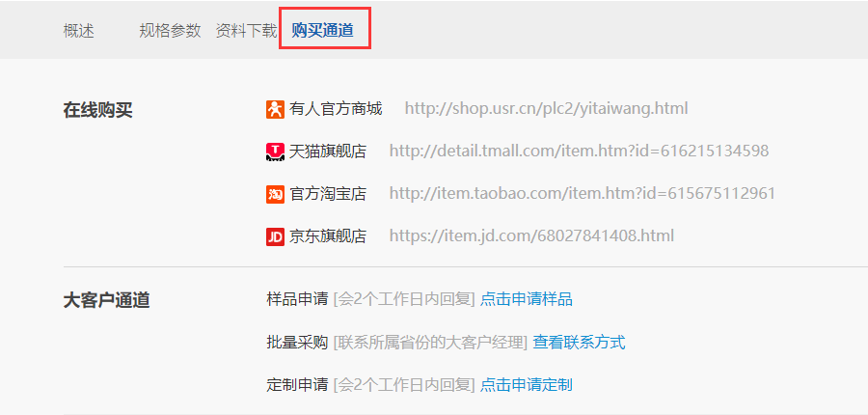Open the 资料下载 tab
The height and width of the screenshot is (415, 868).
(246, 31)
